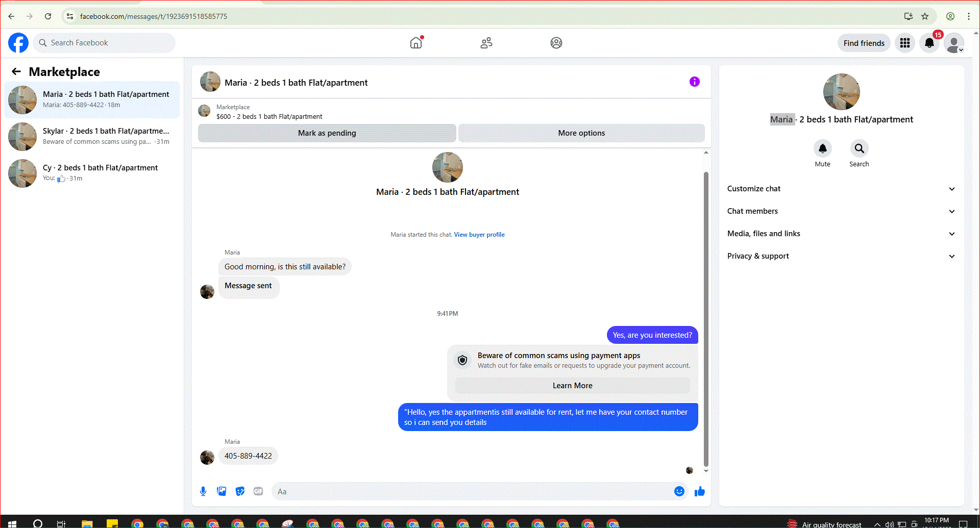
Task: Open Cy conversation in Marketplace list
Action: pos(92,173)
